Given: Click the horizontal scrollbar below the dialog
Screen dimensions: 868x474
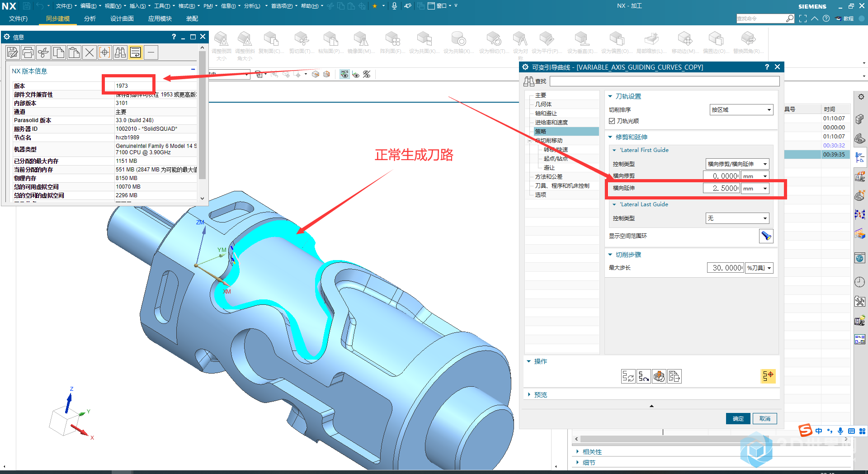Looking at the screenshot, I should pyautogui.click(x=711, y=439).
